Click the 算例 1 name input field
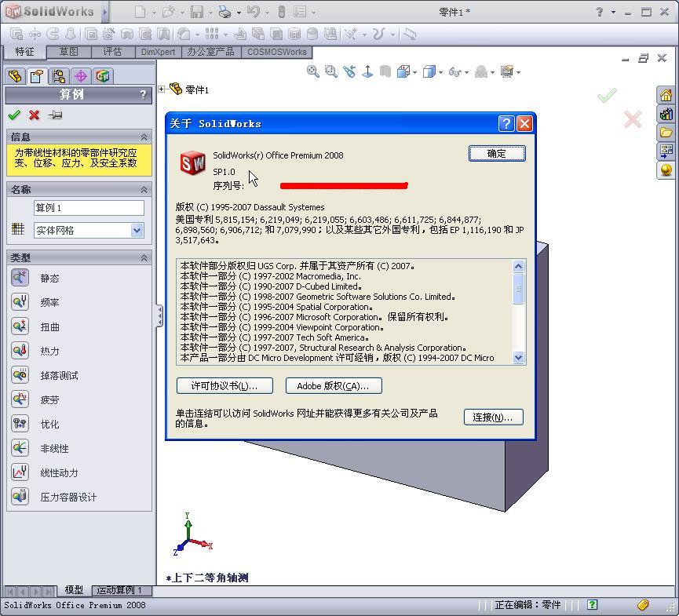This screenshot has width=679, height=616. tap(89, 208)
